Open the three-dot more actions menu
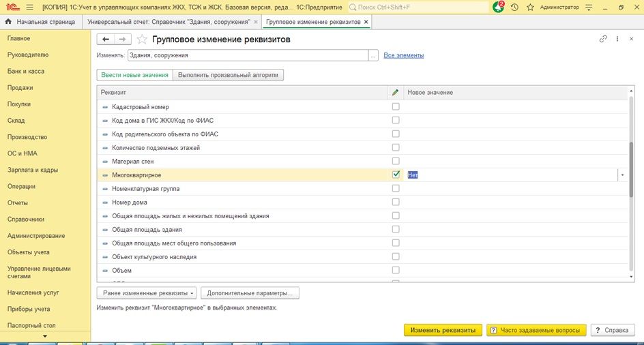Viewport: 644px width, 345px height. click(x=617, y=40)
